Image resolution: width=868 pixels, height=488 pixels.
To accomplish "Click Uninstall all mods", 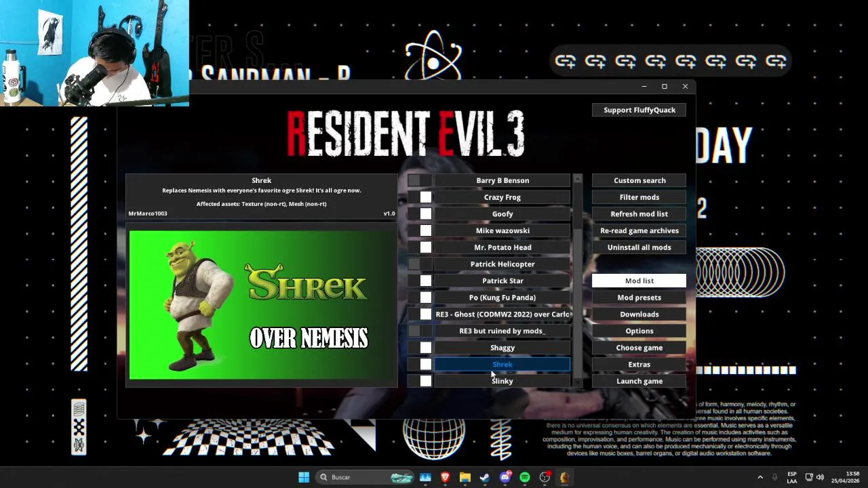I will pos(639,247).
